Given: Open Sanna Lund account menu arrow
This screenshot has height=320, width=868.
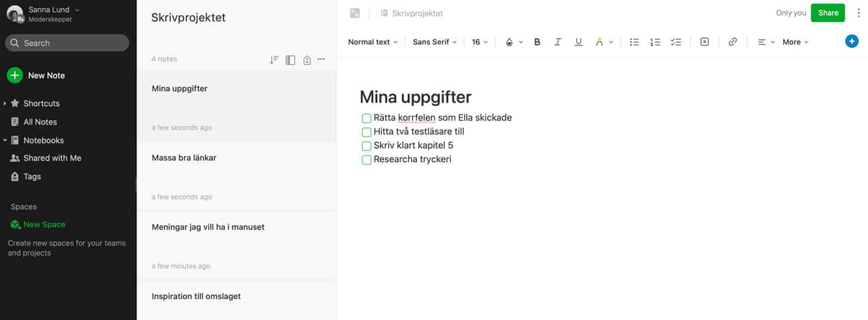Looking at the screenshot, I should [x=77, y=10].
